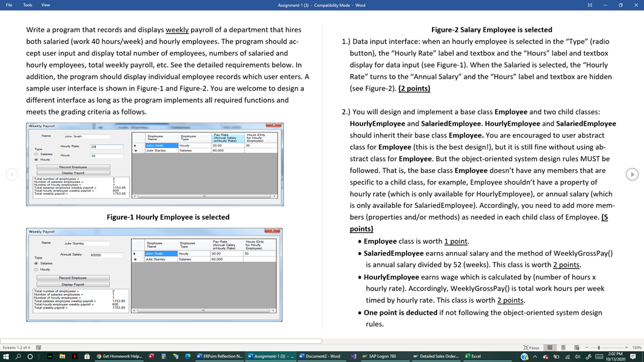Image resolution: width=644 pixels, height=362 pixels.
Task: Click the Record Employee button in Figure-1
Action: (73, 167)
